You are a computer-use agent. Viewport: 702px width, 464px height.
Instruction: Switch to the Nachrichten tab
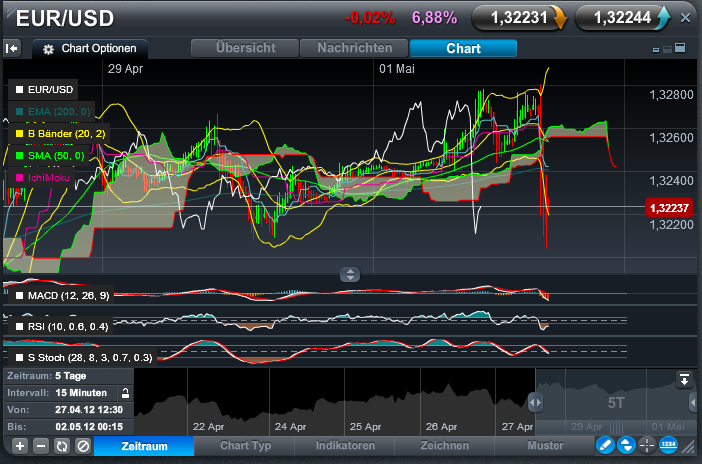[354, 48]
